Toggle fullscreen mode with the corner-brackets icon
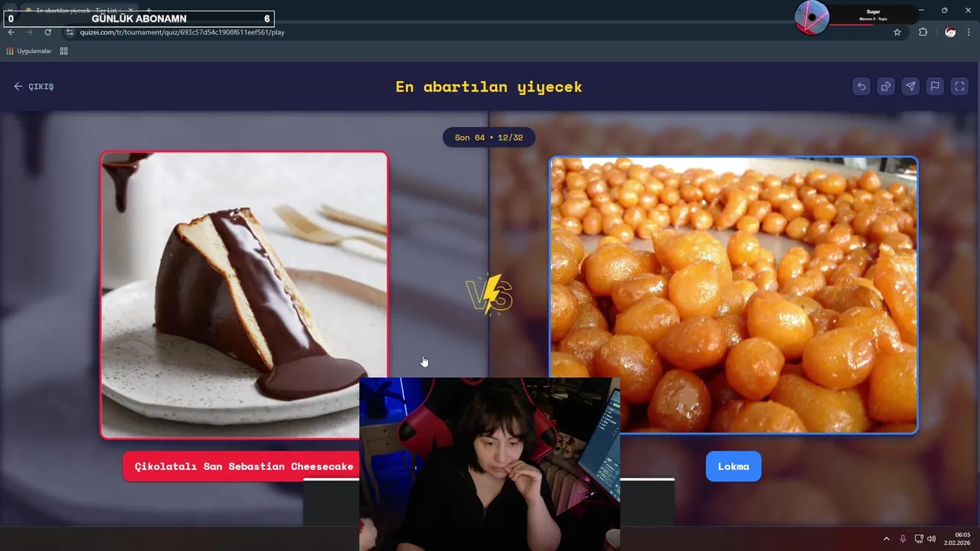Screen dimensions: 980x551 pyautogui.click(x=959, y=86)
